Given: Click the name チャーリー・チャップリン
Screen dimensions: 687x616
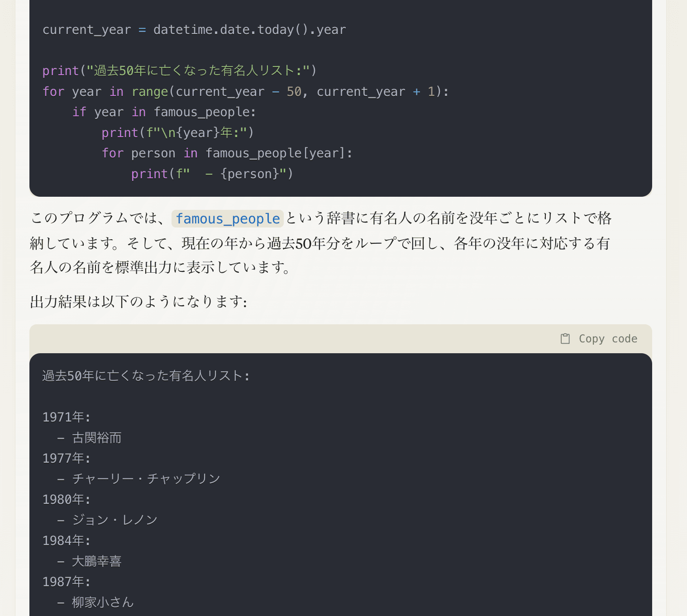Looking at the screenshot, I should point(146,479).
